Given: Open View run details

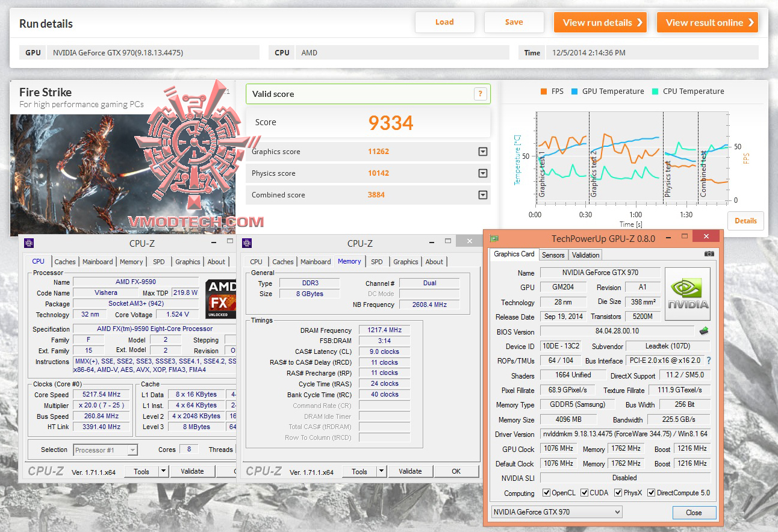Looking at the screenshot, I should coord(600,23).
